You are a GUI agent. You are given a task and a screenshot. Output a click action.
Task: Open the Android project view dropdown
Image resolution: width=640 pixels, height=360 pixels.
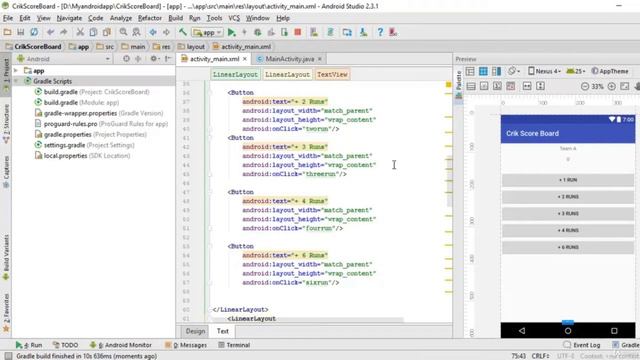coord(63,59)
